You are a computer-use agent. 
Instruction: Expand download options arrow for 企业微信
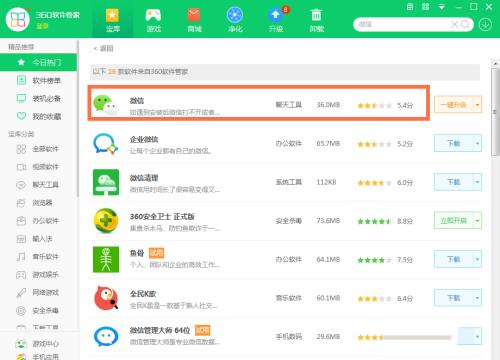(x=478, y=143)
